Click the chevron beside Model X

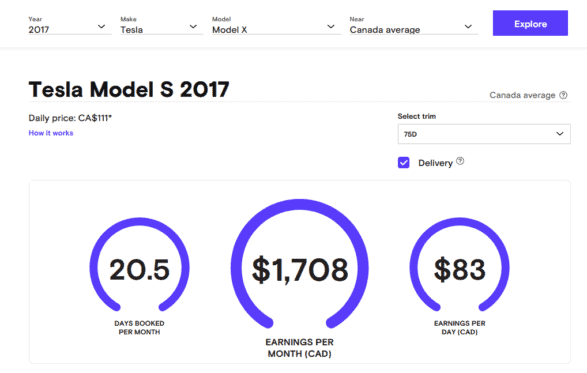(331, 27)
